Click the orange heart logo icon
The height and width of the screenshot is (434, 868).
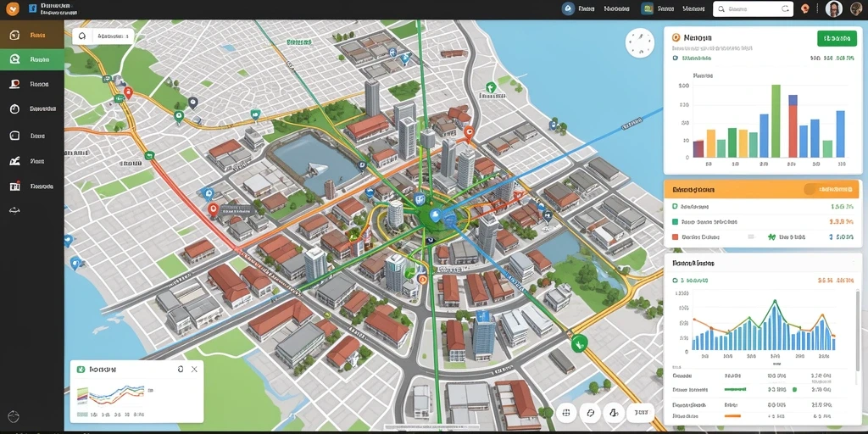tap(11, 8)
